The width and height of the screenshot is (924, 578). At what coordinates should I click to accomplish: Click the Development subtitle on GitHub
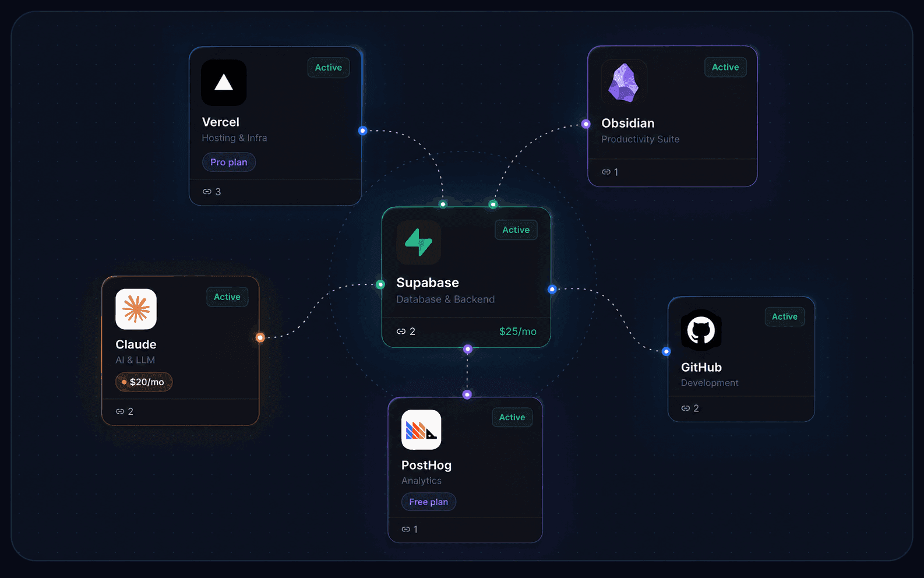[710, 383]
